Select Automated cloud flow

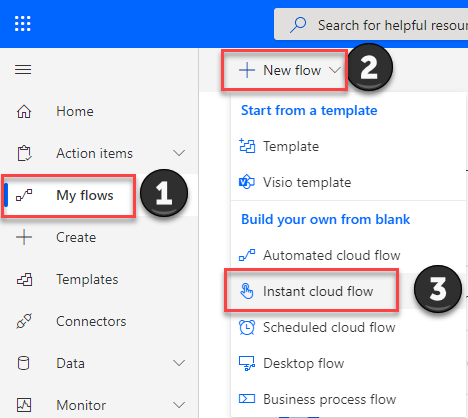point(348,255)
